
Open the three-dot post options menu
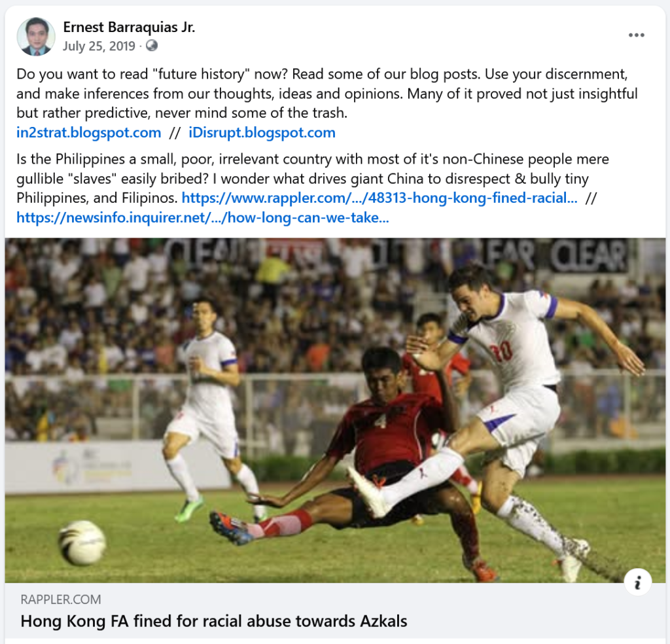pos(636,35)
